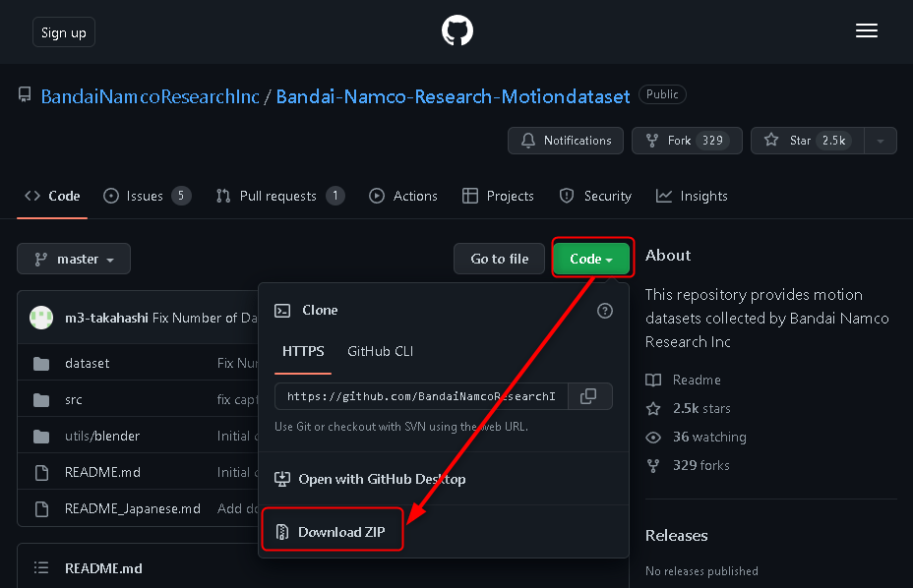
Task: Open the 329 forks link
Action: 688,466
